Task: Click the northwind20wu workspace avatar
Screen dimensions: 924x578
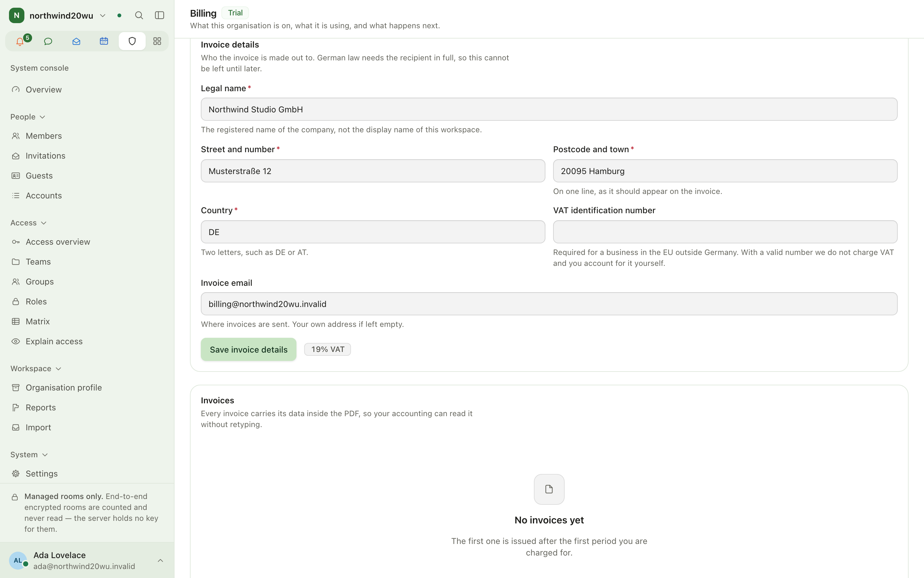Action: click(x=16, y=15)
